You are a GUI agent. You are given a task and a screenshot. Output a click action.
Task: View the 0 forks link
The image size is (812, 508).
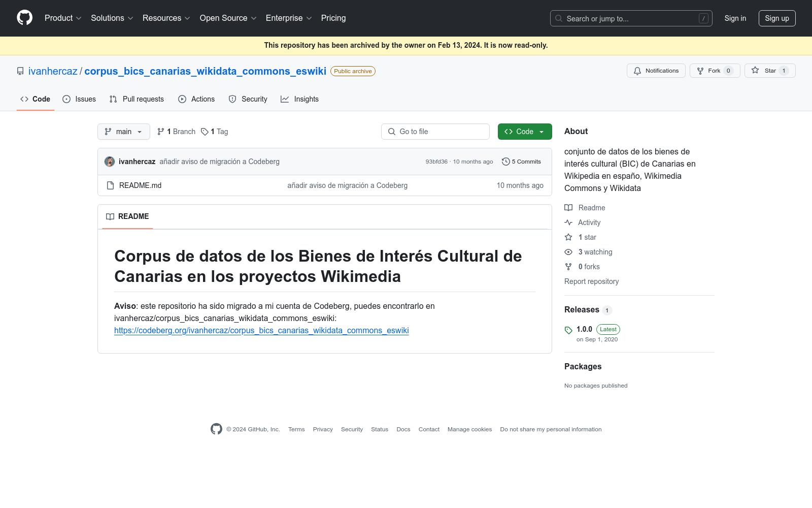[x=582, y=267]
